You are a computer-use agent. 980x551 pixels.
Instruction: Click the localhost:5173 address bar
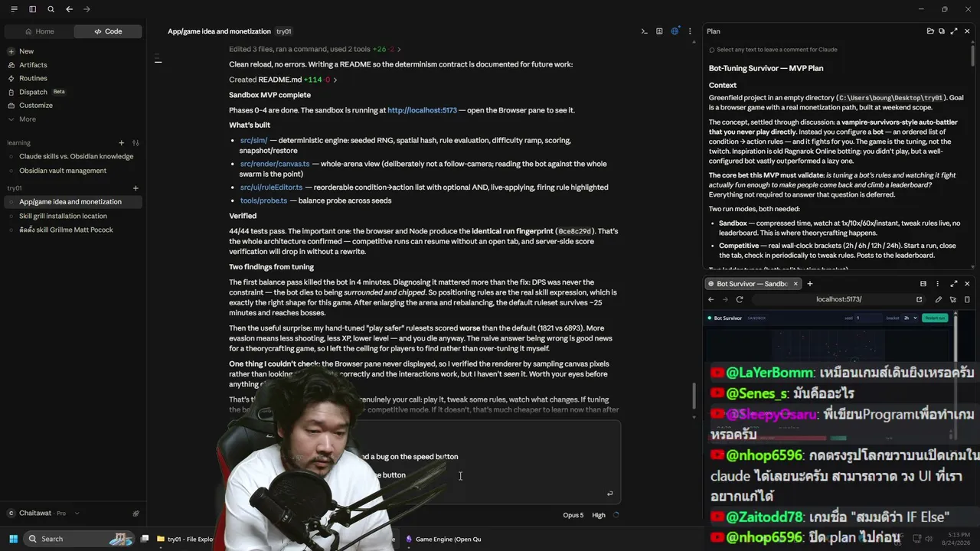point(838,299)
